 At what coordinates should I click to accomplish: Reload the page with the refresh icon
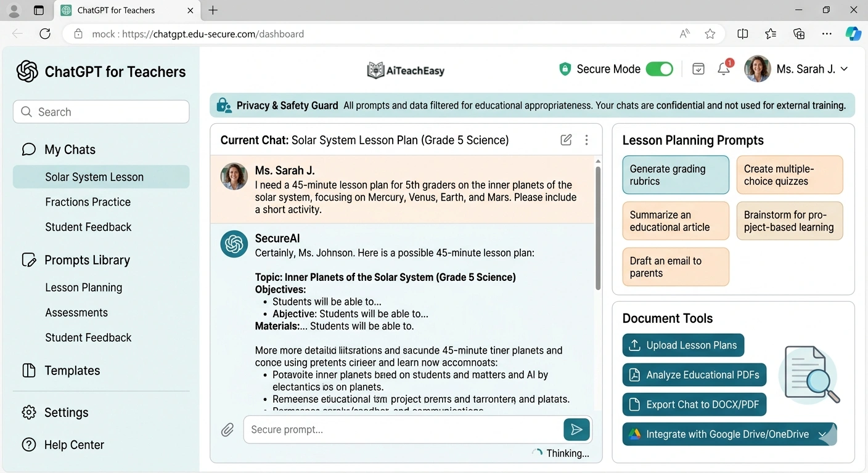[44, 34]
